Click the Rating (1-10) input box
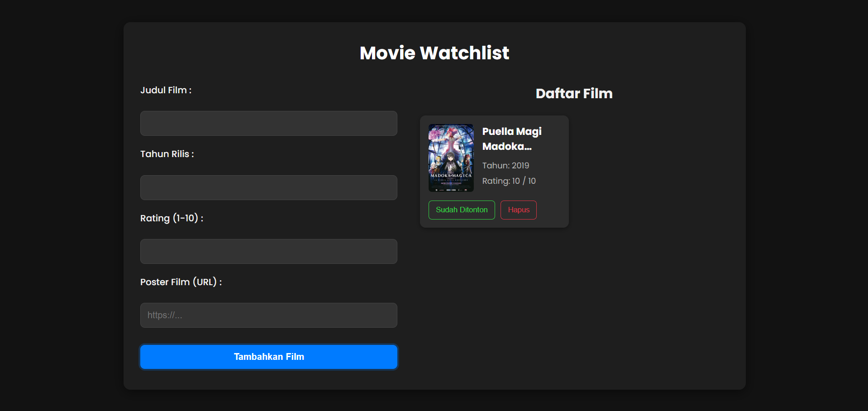The width and height of the screenshot is (868, 411). [268, 251]
